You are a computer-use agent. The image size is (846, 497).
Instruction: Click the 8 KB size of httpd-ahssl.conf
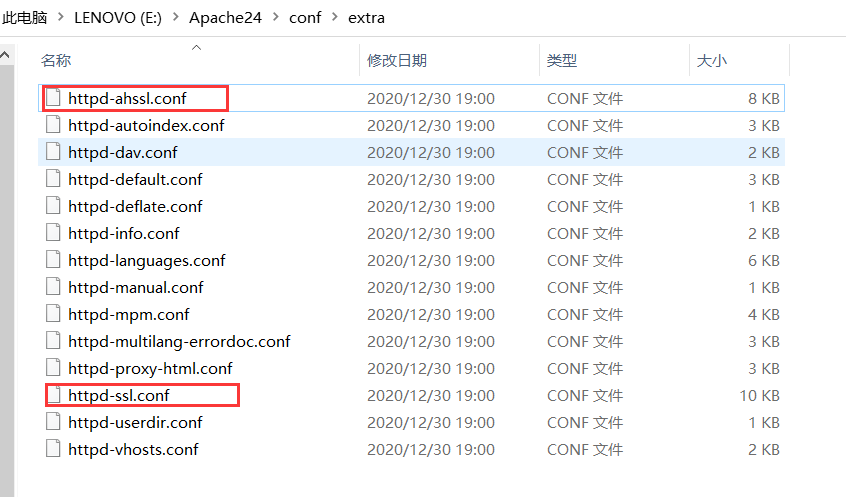(x=763, y=98)
